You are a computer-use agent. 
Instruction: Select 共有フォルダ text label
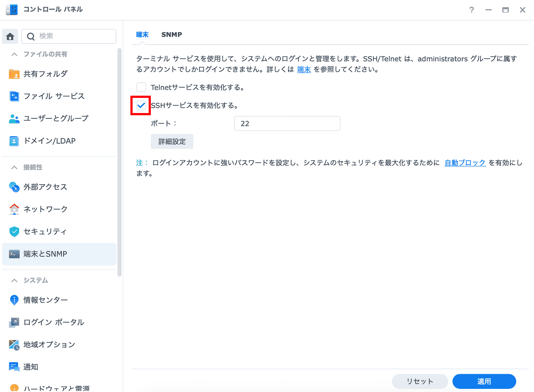tap(45, 74)
